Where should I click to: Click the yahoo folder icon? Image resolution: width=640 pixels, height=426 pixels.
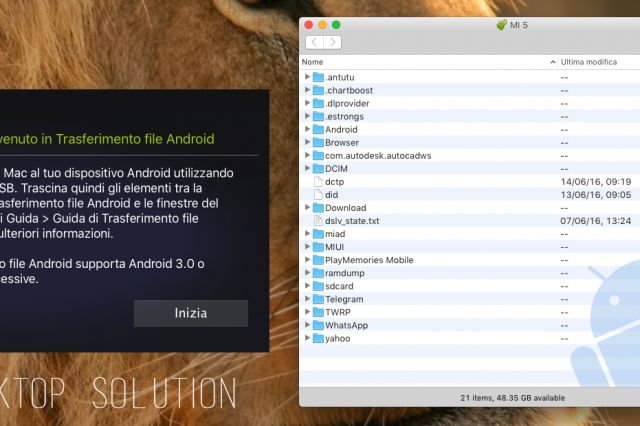[x=318, y=338]
